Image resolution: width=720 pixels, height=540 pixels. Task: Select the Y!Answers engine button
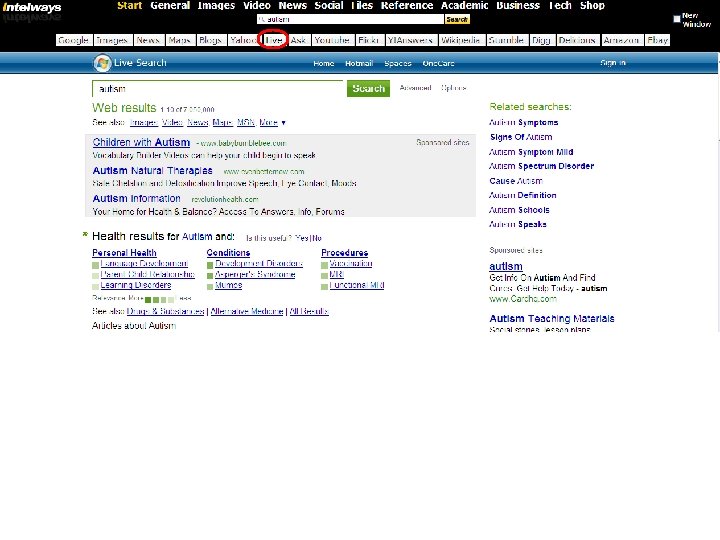pyautogui.click(x=410, y=40)
